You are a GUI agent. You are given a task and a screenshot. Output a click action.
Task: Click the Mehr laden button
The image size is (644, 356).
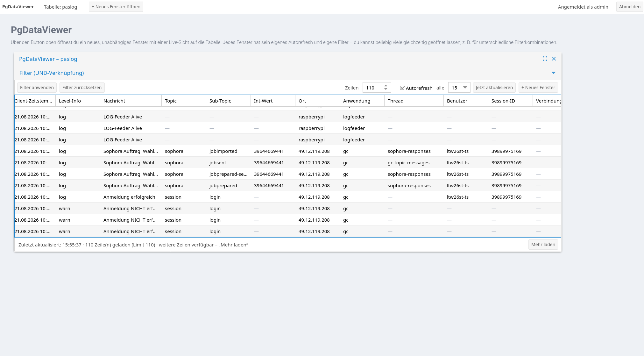(x=543, y=245)
